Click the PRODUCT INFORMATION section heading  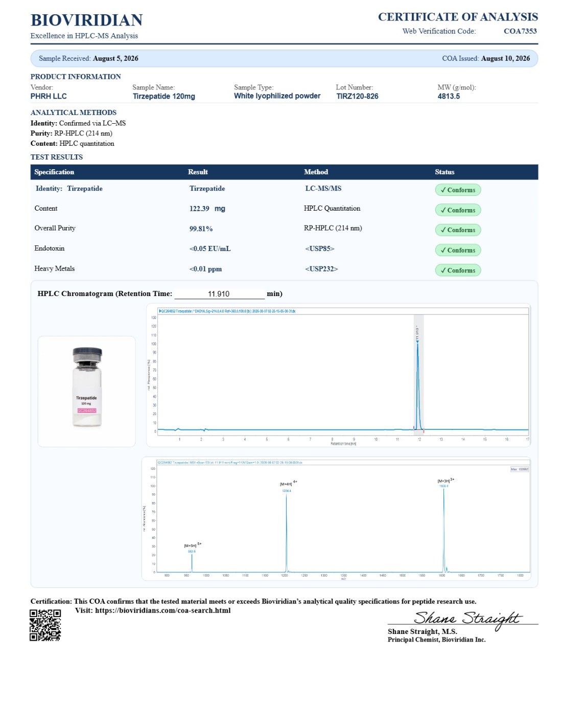[76, 77]
